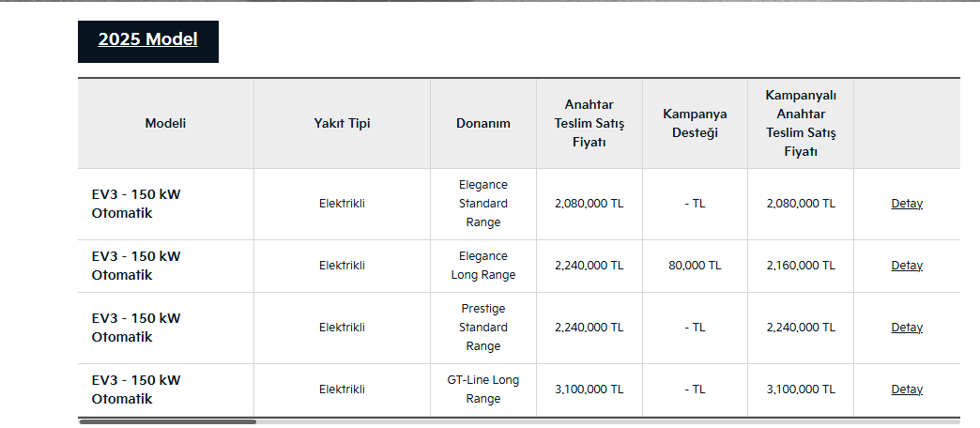Image resolution: width=980 pixels, height=428 pixels.
Task: Click the Elektrikli cell in the GT-Line row
Action: click(342, 390)
